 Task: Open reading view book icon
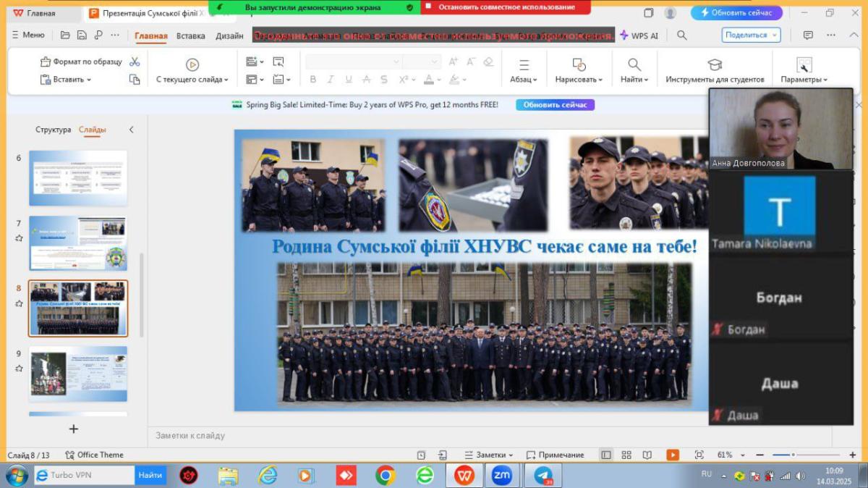click(x=647, y=455)
